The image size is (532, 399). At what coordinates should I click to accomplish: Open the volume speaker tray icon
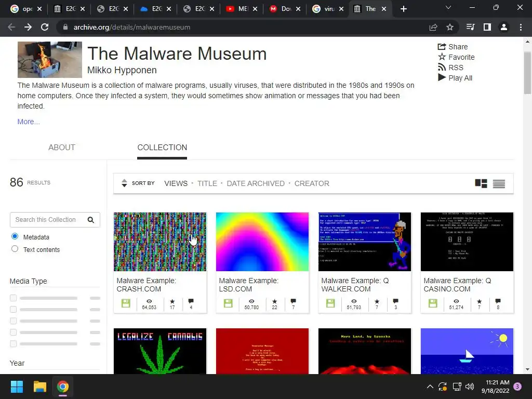pos(470,387)
